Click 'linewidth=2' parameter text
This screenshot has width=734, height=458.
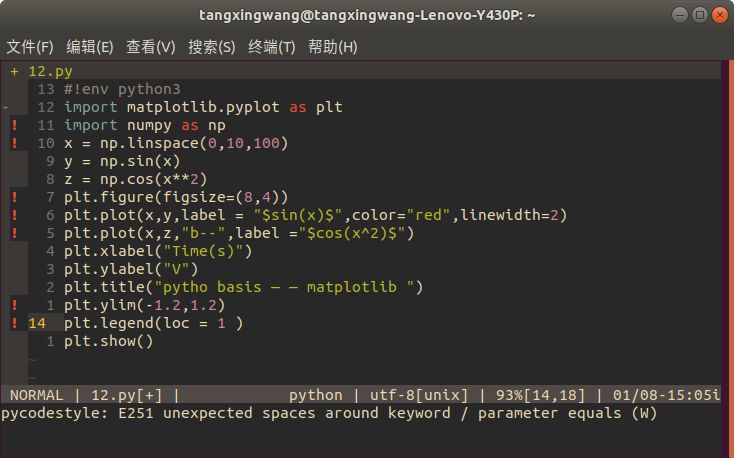510,215
